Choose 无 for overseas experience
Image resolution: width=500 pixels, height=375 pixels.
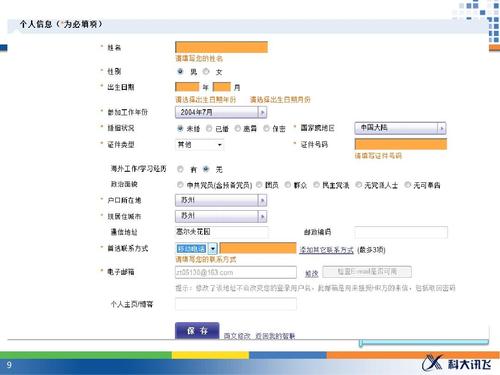pos(206,169)
